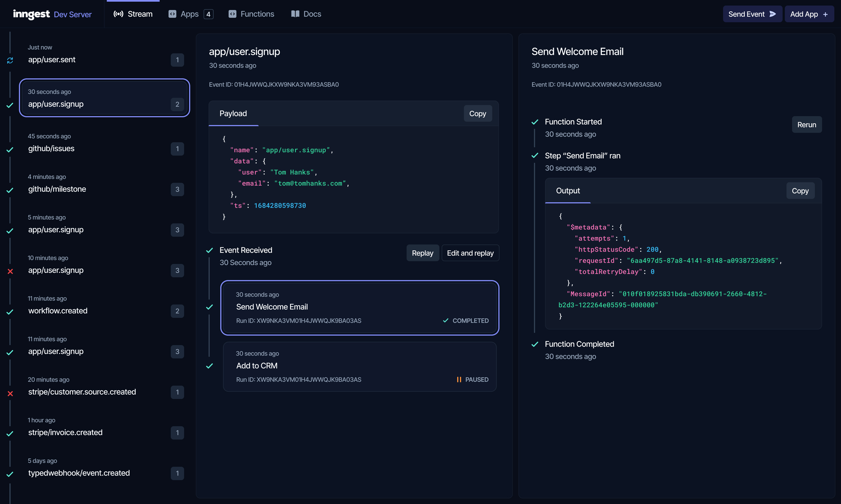Screen dimensions: 841x504
Task: Switch to the Apps tab in the top nav
Action: coord(189,13)
